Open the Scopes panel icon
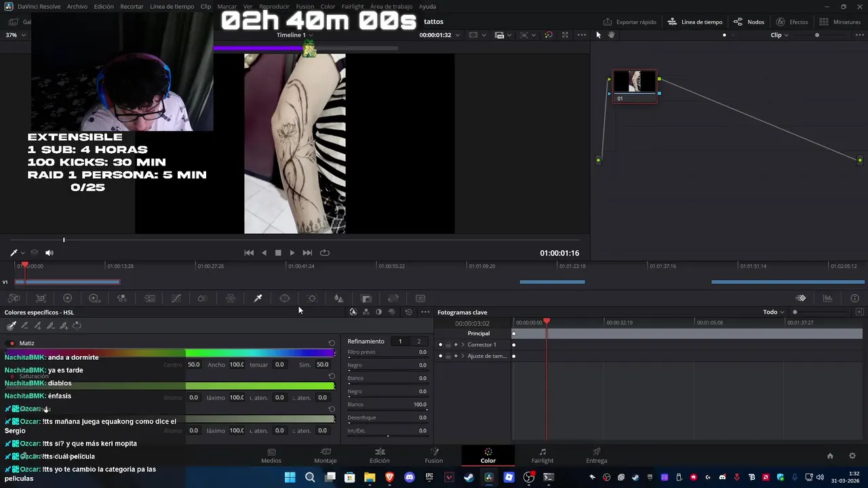Screen dimensions: 868x488 [x=828, y=298]
